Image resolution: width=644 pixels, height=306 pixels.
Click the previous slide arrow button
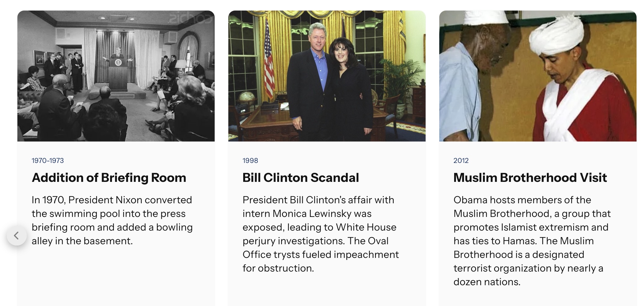tap(16, 236)
